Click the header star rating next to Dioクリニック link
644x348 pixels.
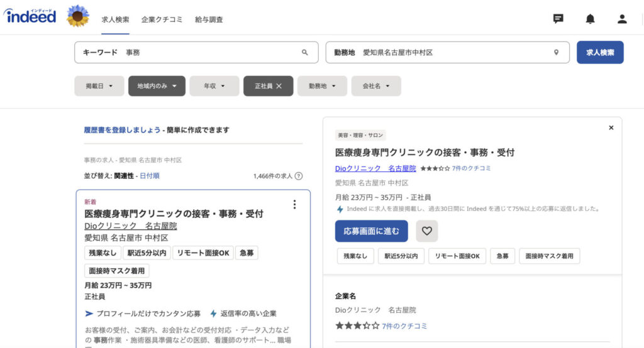click(435, 168)
